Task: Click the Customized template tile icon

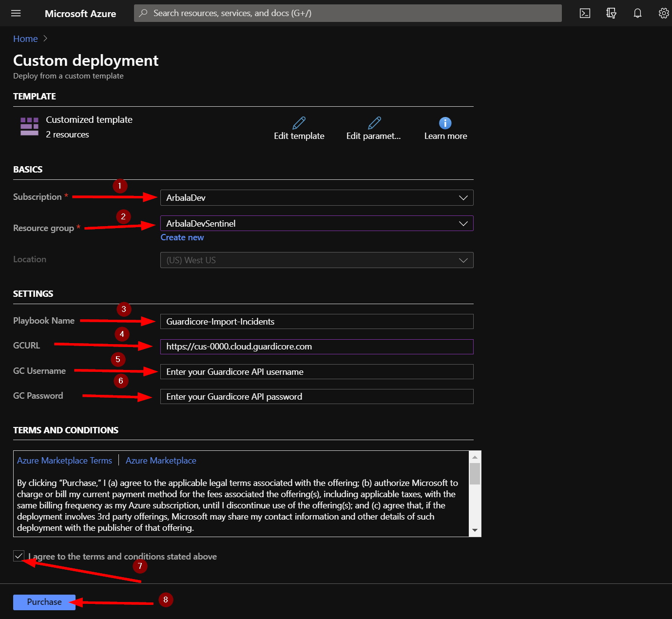Action: tap(29, 126)
